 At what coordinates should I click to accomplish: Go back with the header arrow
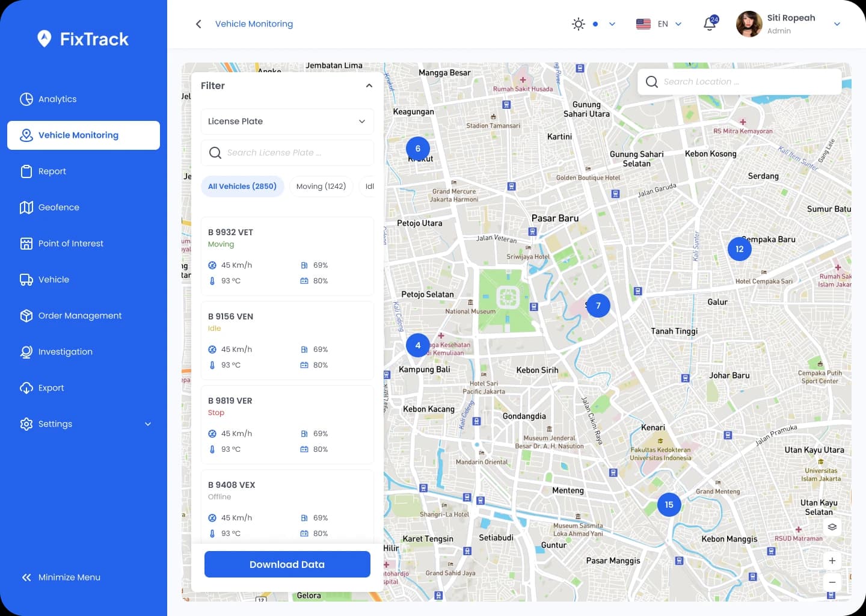tap(198, 24)
